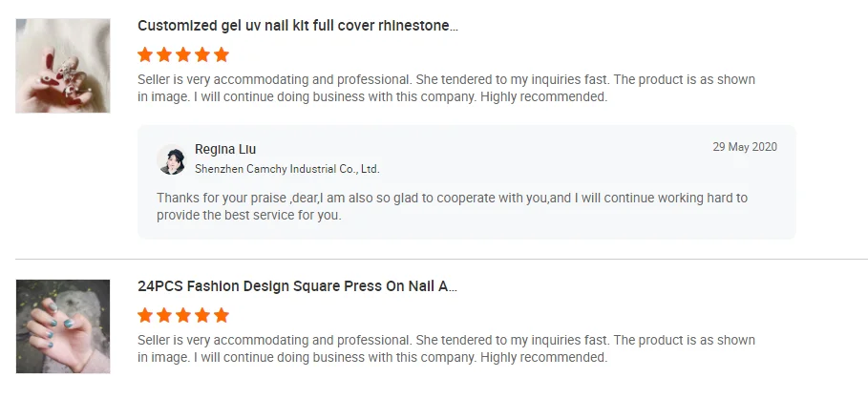Screen dimensions: 868x399
Task: Click review text under the 24PCS press-on nails
Action: tap(446, 348)
